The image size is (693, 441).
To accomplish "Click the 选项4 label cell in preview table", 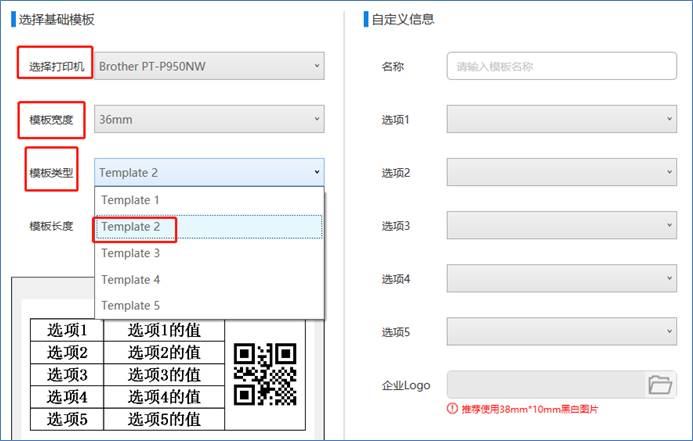I will pos(67,397).
